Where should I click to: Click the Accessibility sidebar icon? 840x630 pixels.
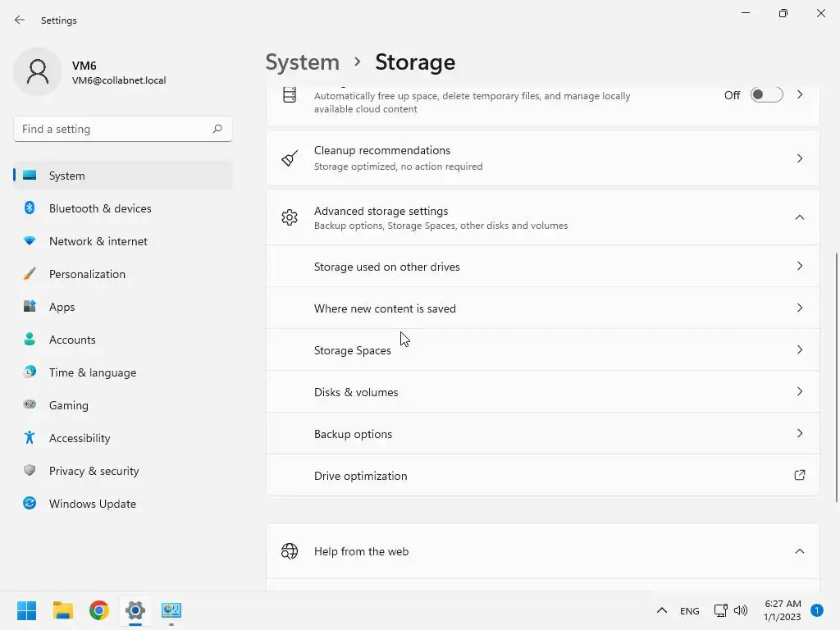(30, 438)
